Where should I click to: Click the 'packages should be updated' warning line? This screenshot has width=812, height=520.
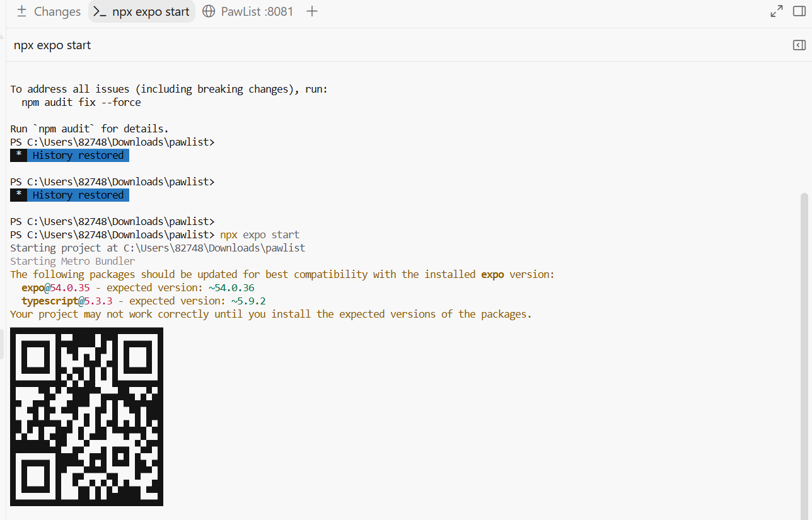click(x=282, y=274)
